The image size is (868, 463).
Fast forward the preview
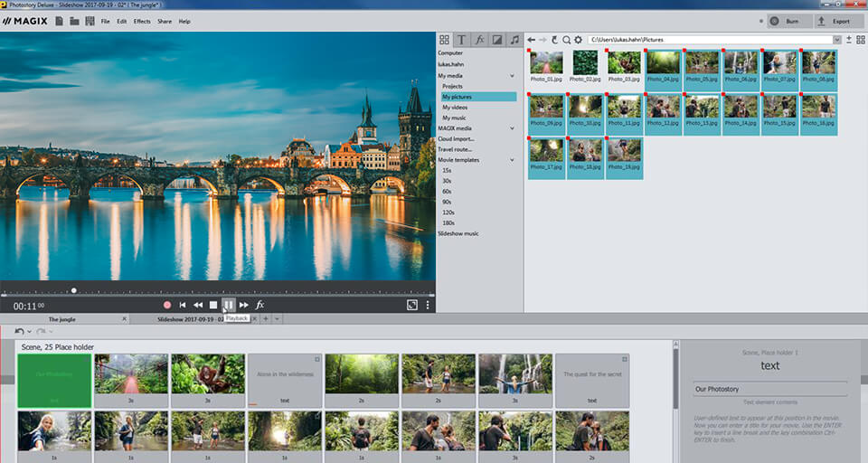244,305
